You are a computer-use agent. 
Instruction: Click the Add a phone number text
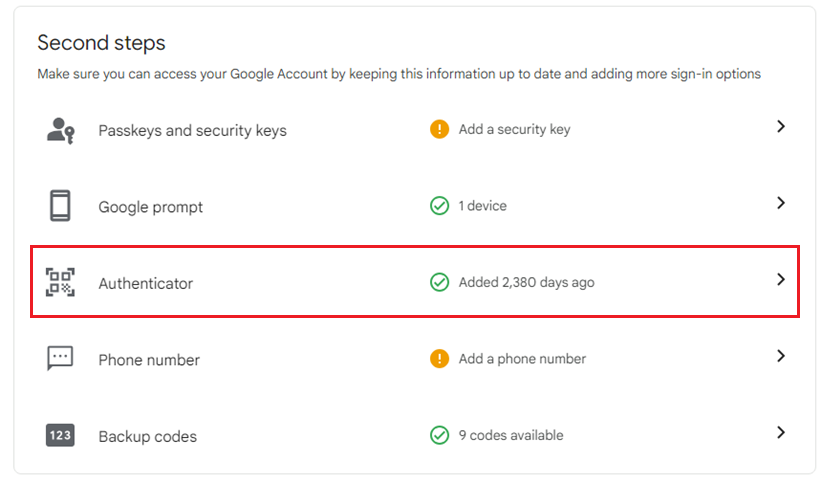(x=522, y=358)
